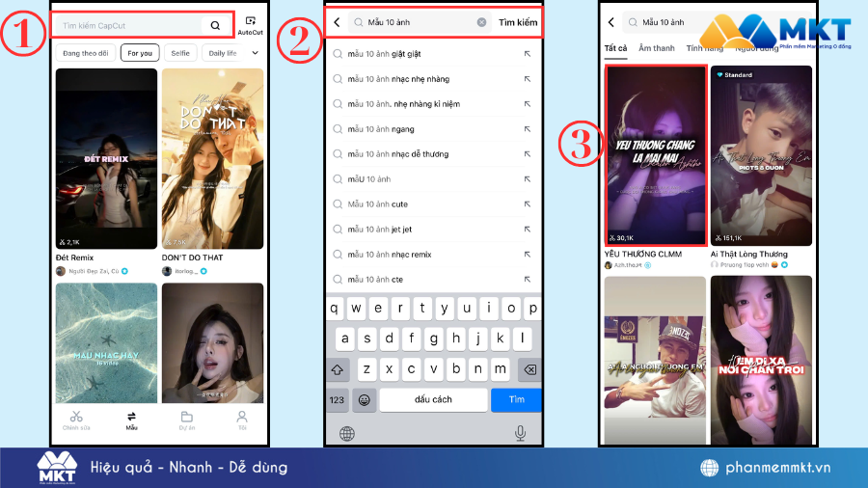Viewport: 868px width, 488px height.
Task: Select suggestion mẫu 10 ảnh cute
Action: [433, 204]
